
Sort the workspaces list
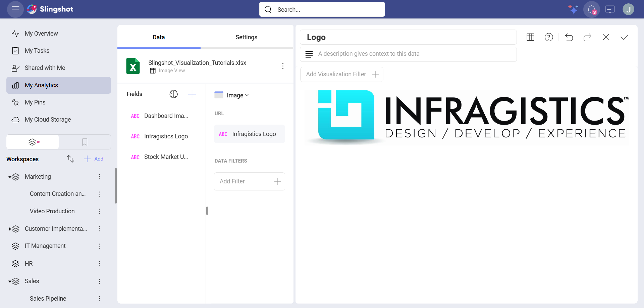(70, 159)
